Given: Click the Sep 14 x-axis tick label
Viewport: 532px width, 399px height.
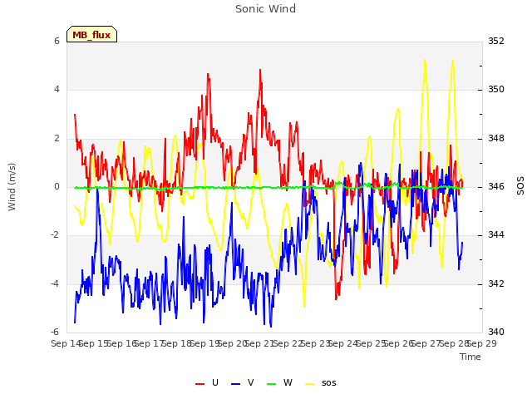Looking at the screenshot, I should click(x=66, y=343).
